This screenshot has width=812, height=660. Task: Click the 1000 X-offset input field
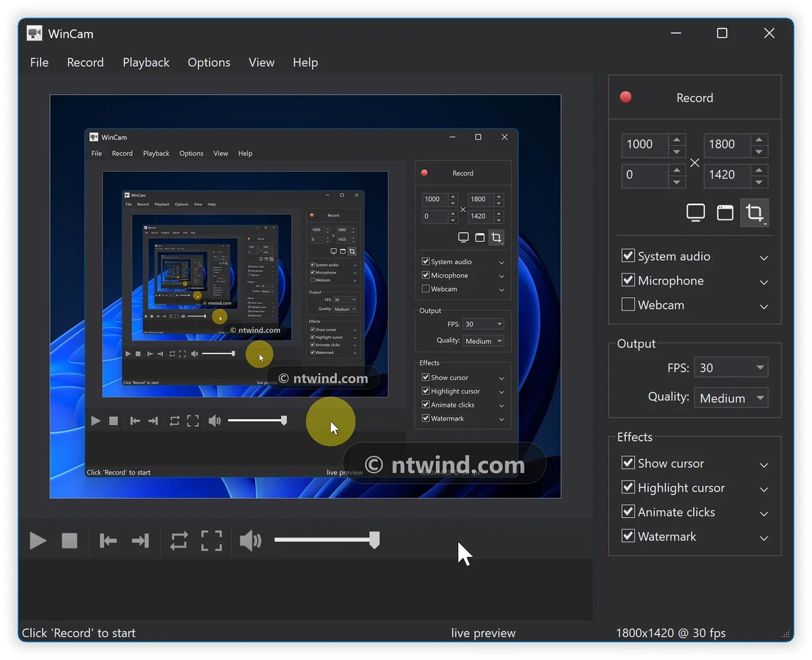646,144
